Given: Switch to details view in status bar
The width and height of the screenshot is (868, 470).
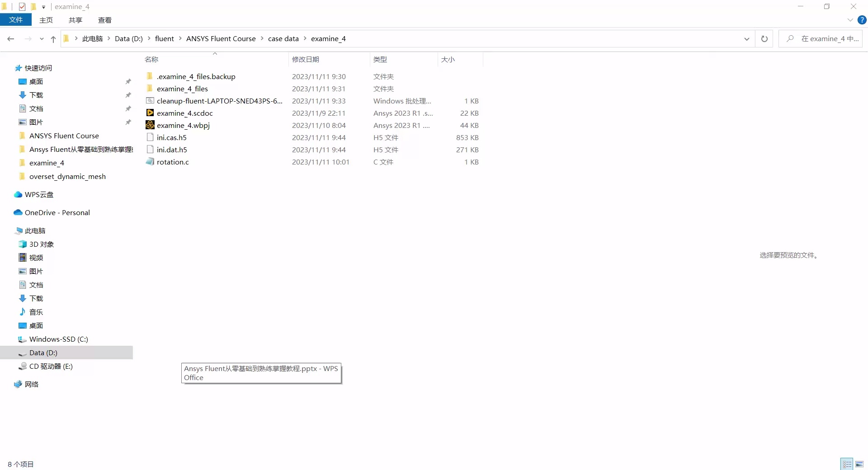Looking at the screenshot, I should pyautogui.click(x=847, y=464).
